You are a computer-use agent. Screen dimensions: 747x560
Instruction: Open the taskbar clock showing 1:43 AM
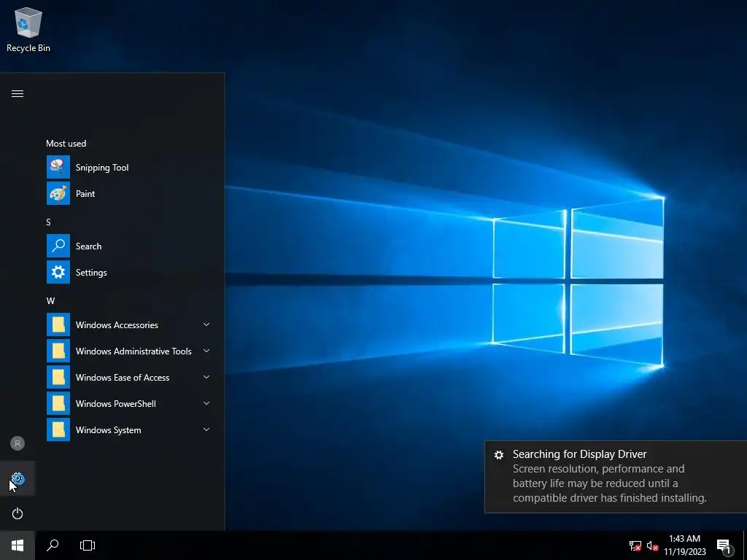click(684, 545)
